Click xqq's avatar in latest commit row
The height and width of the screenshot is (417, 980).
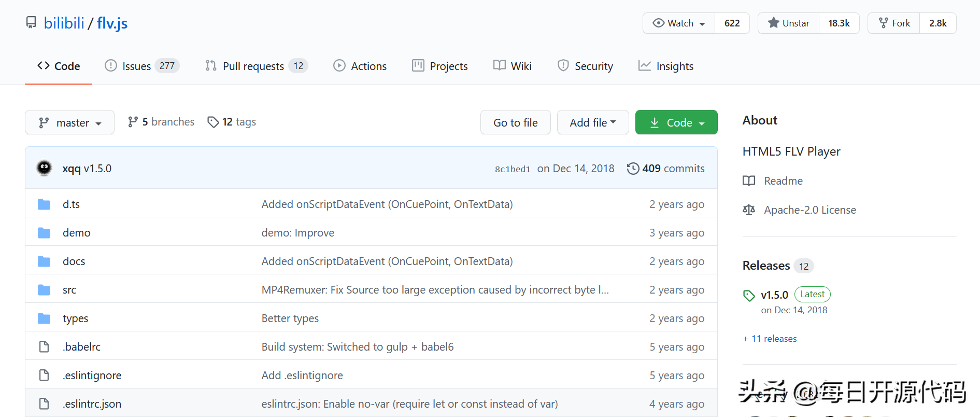click(x=44, y=168)
